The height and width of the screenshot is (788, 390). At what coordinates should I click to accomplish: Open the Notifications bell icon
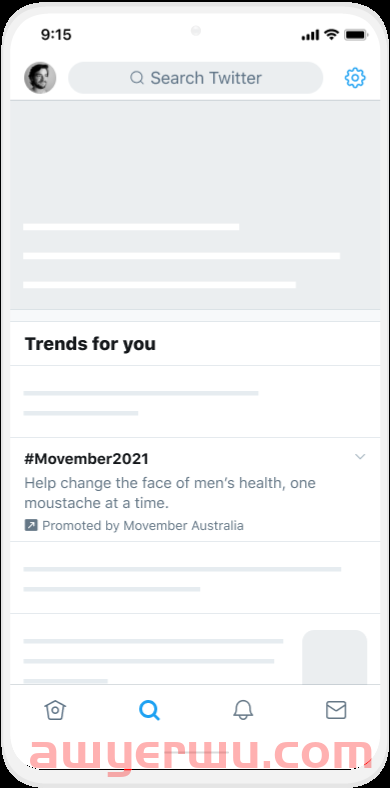pyautogui.click(x=243, y=710)
